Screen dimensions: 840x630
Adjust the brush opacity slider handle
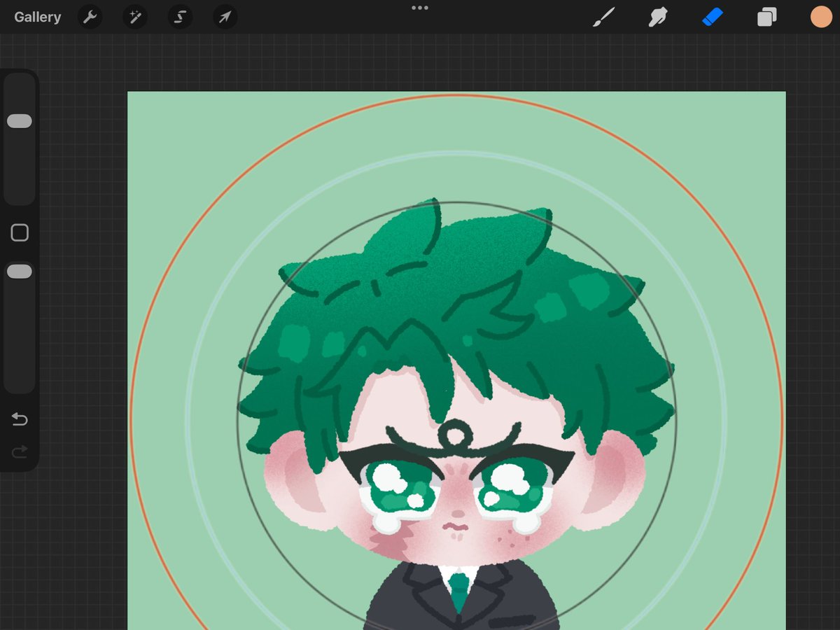[x=20, y=271]
